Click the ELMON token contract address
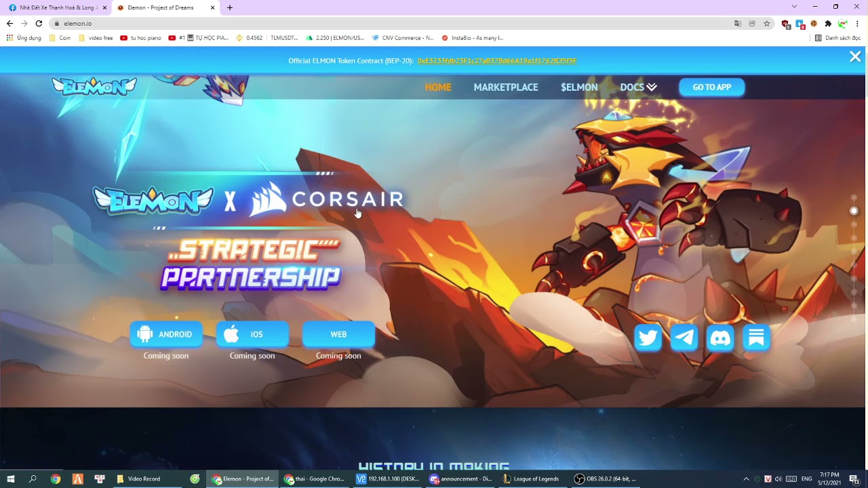 497,61
